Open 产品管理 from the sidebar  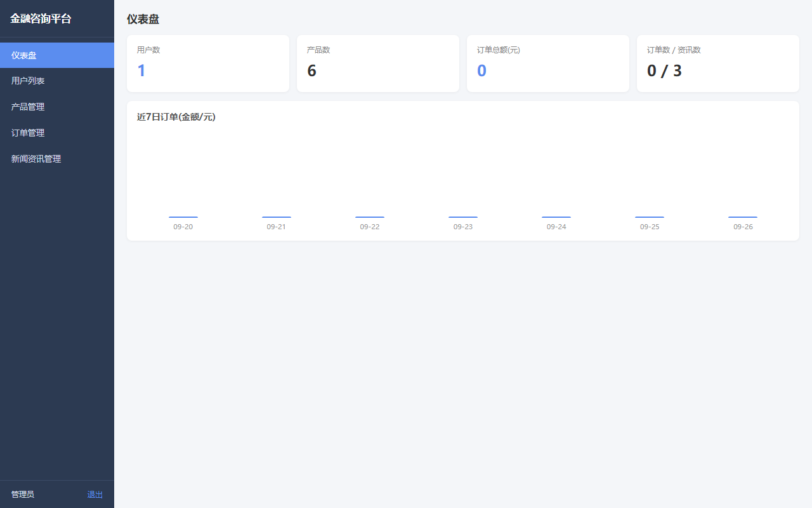tap(57, 107)
